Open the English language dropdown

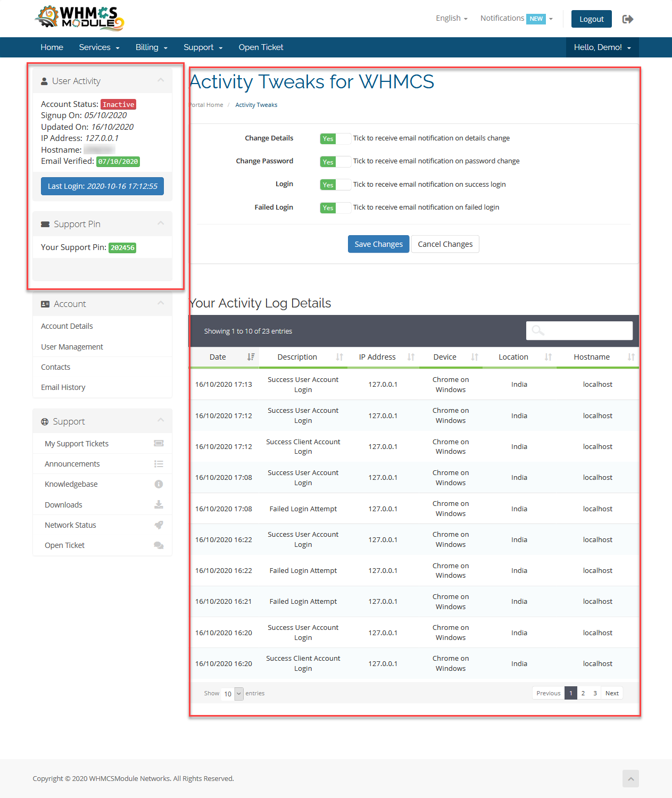tap(452, 18)
